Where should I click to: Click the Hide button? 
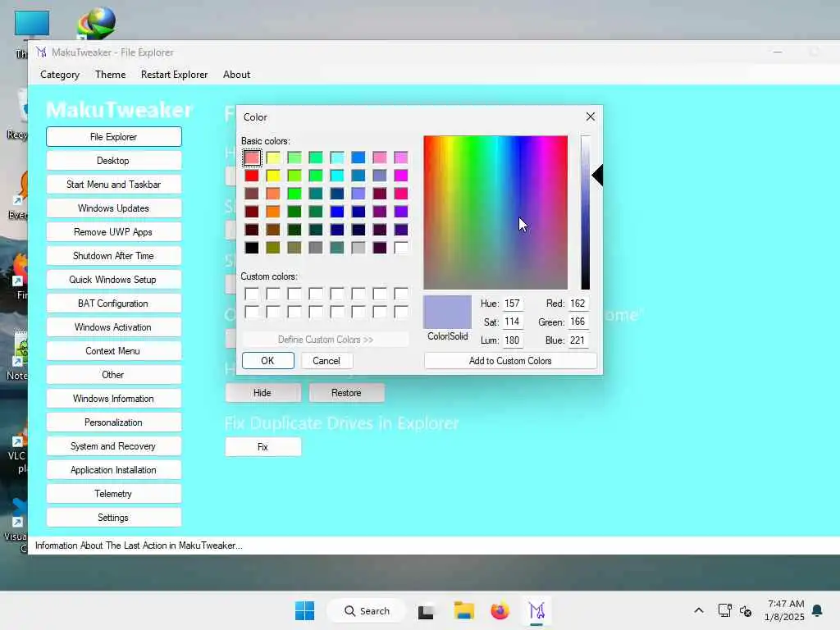(x=262, y=393)
